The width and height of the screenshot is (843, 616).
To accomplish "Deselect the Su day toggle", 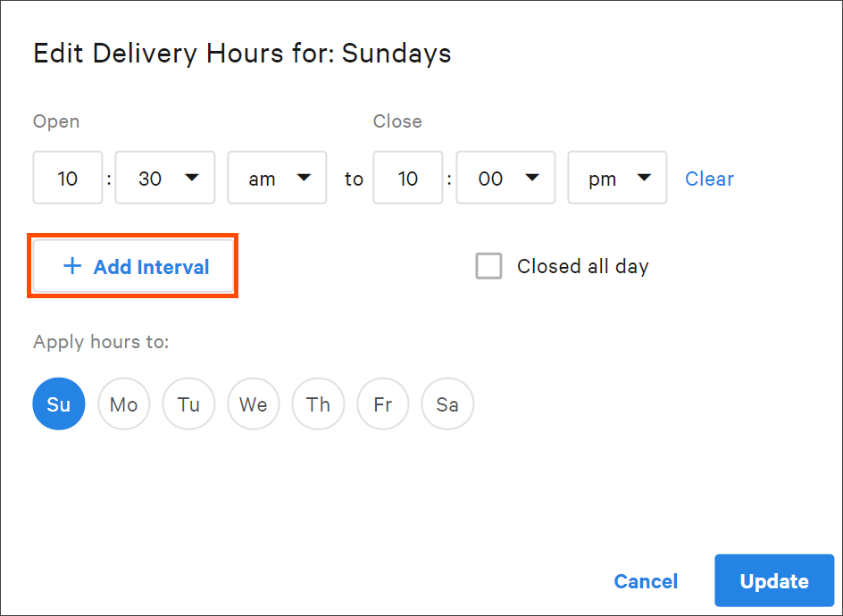I will coord(59,404).
